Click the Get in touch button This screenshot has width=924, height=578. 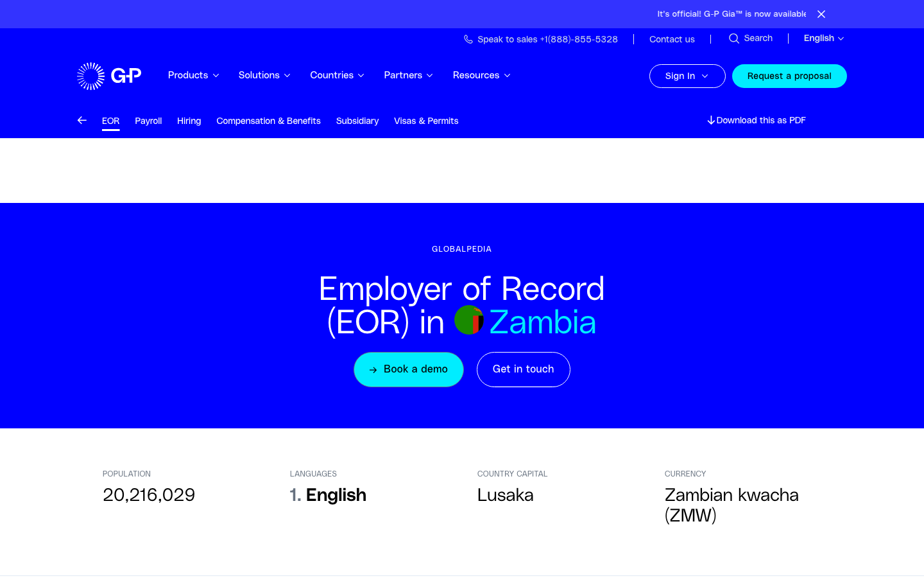[x=524, y=369]
